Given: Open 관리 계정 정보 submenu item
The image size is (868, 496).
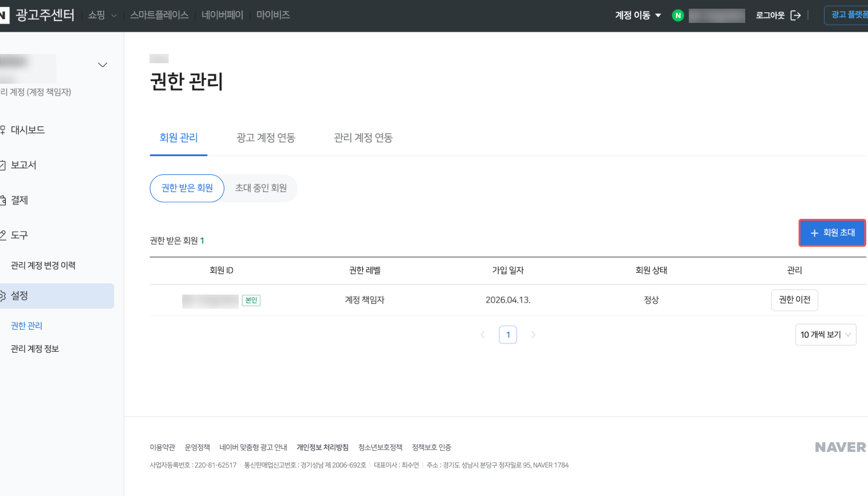Looking at the screenshot, I should [x=35, y=349].
